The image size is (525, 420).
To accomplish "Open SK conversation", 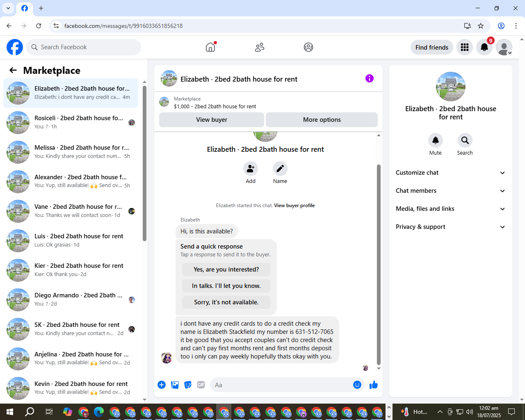I will 71,329.
